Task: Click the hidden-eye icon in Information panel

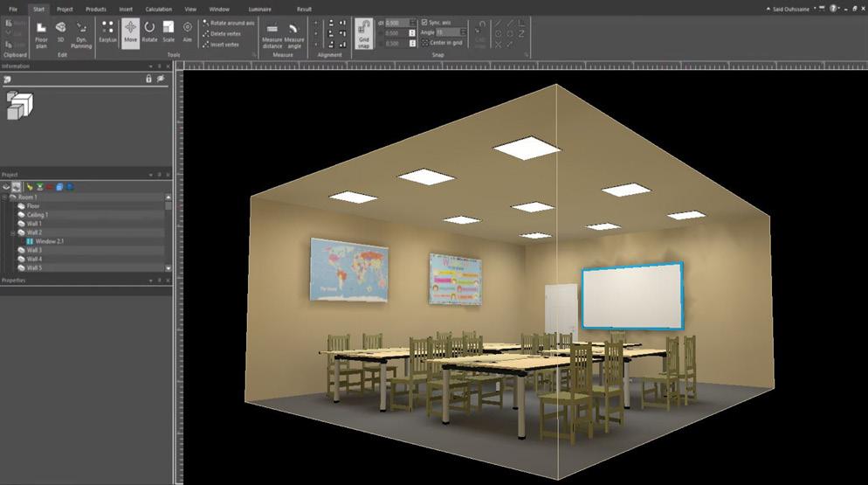Action: click(x=161, y=80)
